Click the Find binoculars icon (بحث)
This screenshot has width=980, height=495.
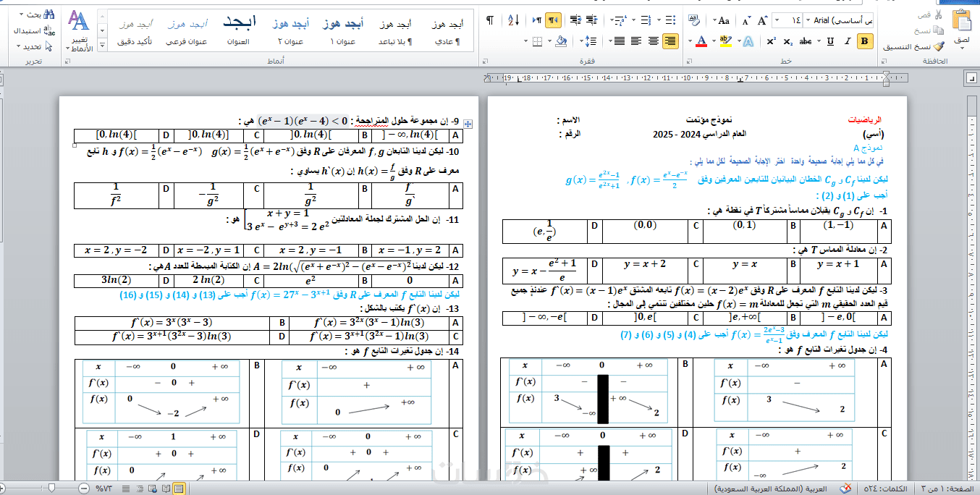[48, 14]
